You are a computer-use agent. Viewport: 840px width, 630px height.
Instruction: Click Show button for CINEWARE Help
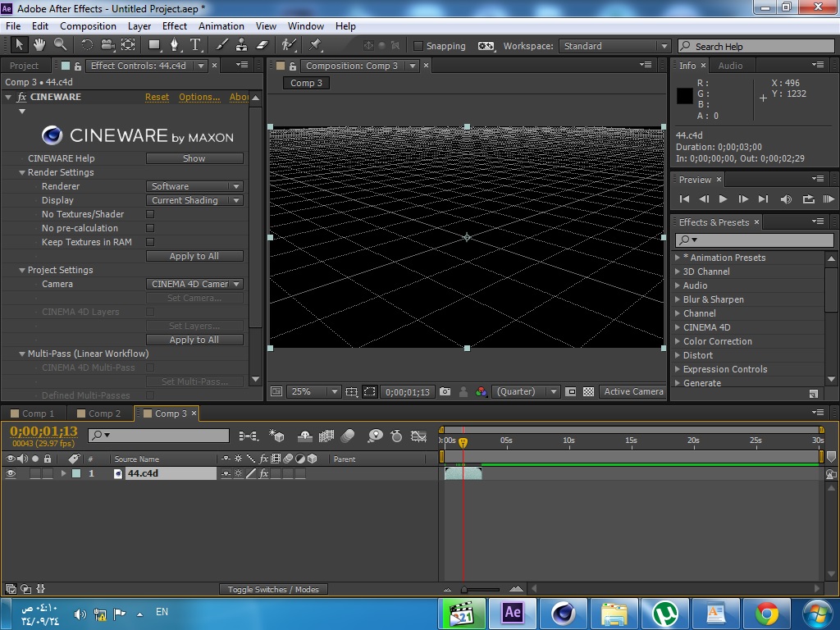pyautogui.click(x=194, y=158)
